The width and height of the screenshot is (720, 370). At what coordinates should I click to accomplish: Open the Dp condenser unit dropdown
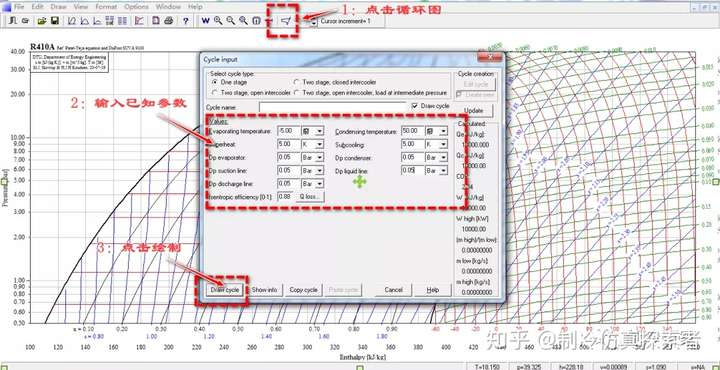443,157
